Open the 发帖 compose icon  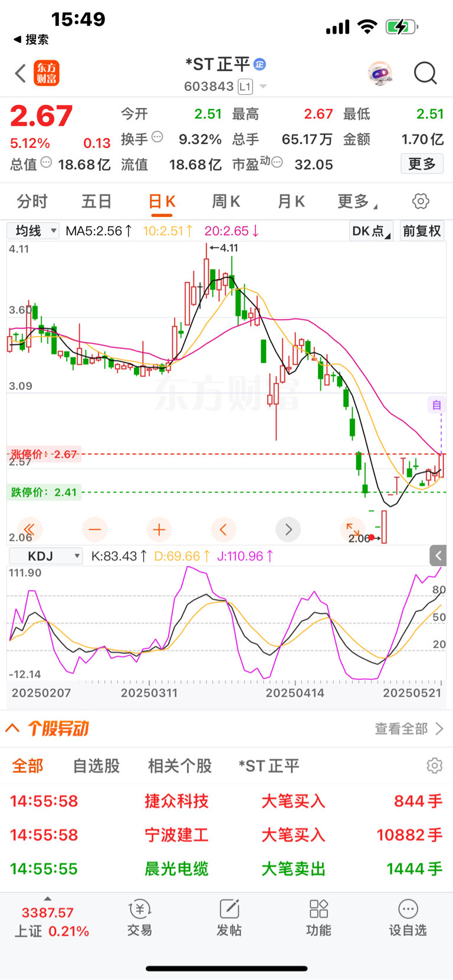pyautogui.click(x=229, y=909)
